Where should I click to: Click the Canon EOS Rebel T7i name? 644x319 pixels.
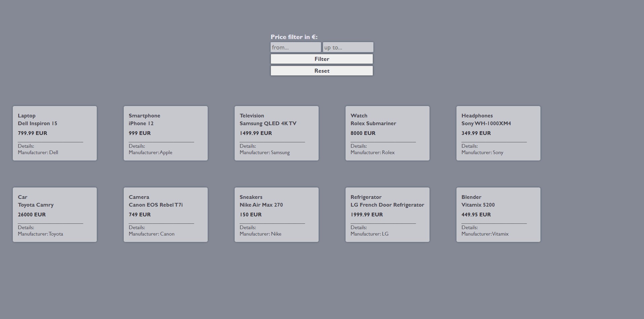click(156, 205)
